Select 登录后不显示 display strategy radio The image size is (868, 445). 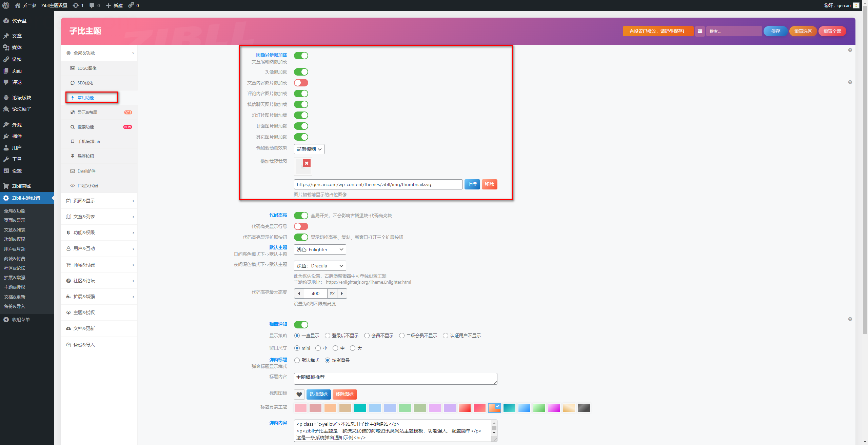(x=328, y=336)
